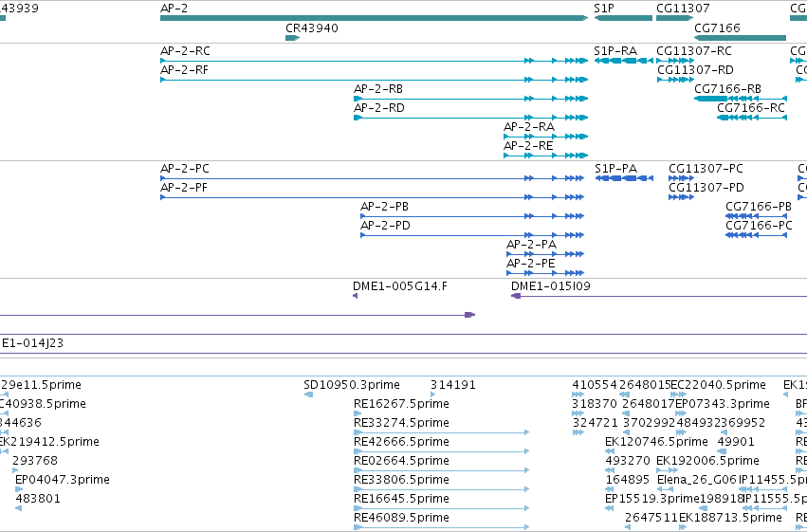Click polypeptide AP-2-PE
807x532 pixels.
531,264
